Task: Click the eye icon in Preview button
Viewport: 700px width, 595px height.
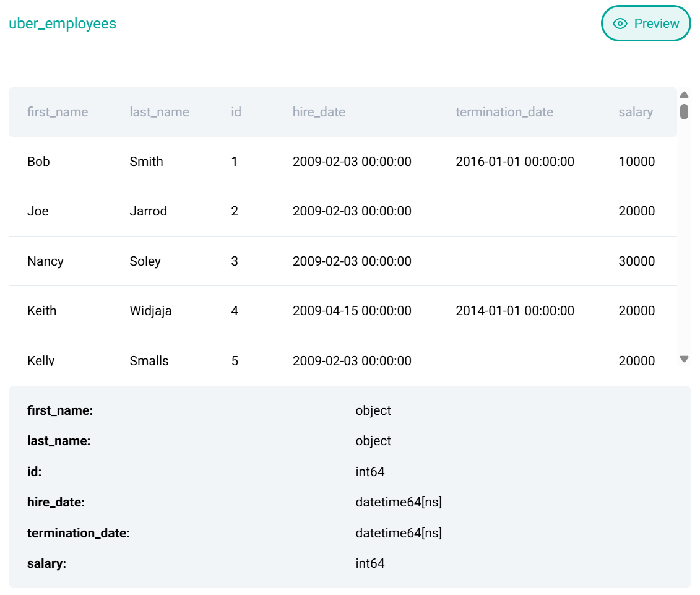Action: coord(620,24)
